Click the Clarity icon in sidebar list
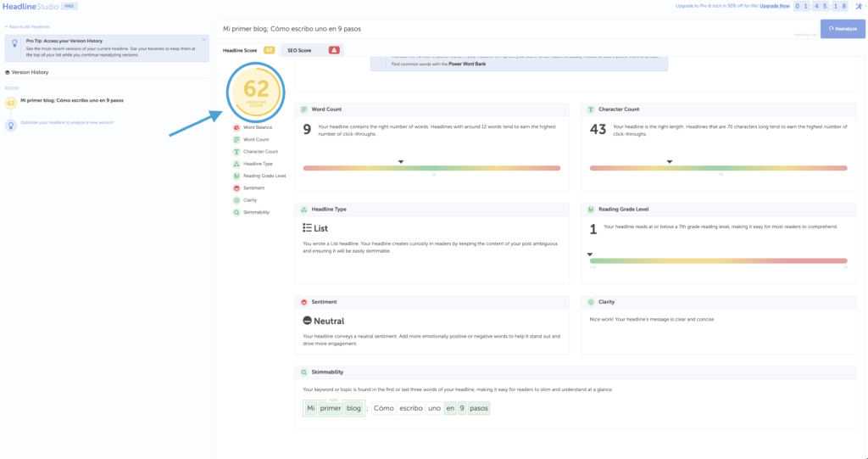 click(236, 200)
